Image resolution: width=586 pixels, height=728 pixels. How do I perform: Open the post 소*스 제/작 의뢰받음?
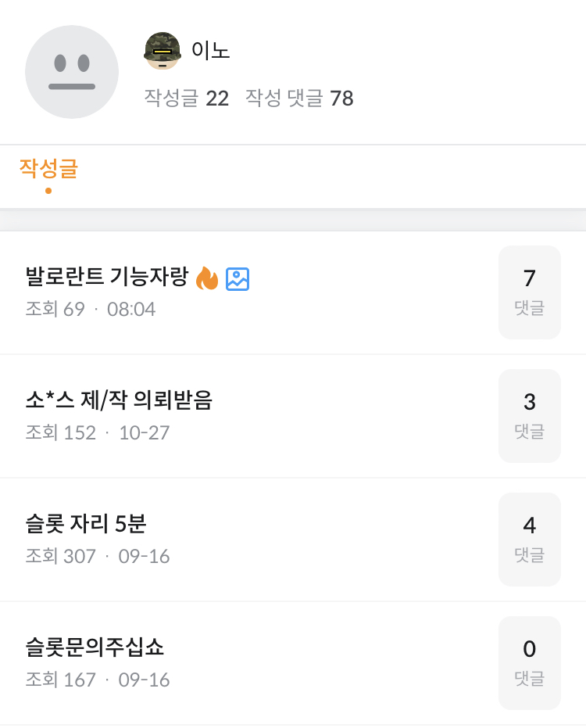pos(119,401)
